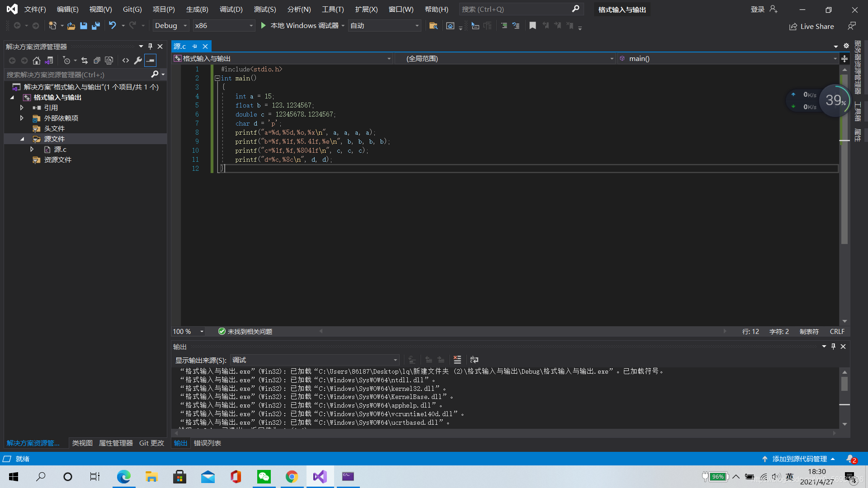Click the Git changes icon in bottom bar
Screen dimensions: 868x488
(x=151, y=443)
